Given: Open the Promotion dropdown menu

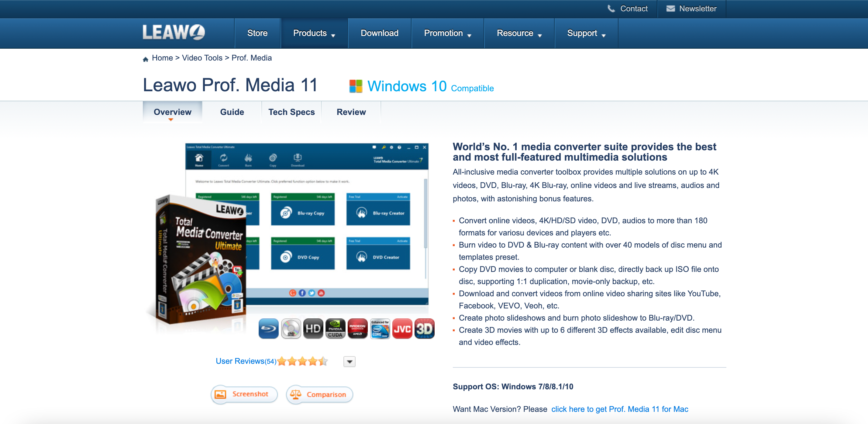Looking at the screenshot, I should click(x=447, y=33).
